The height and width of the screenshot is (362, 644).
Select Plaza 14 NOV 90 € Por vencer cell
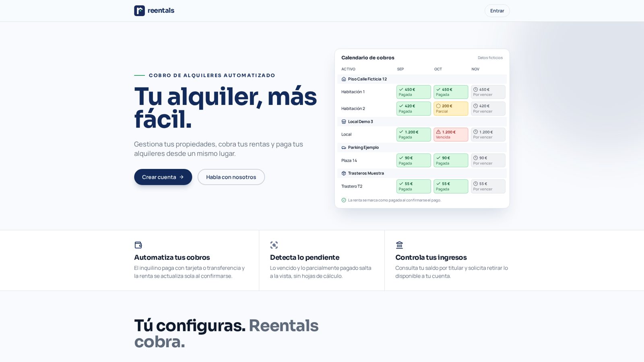(x=488, y=160)
